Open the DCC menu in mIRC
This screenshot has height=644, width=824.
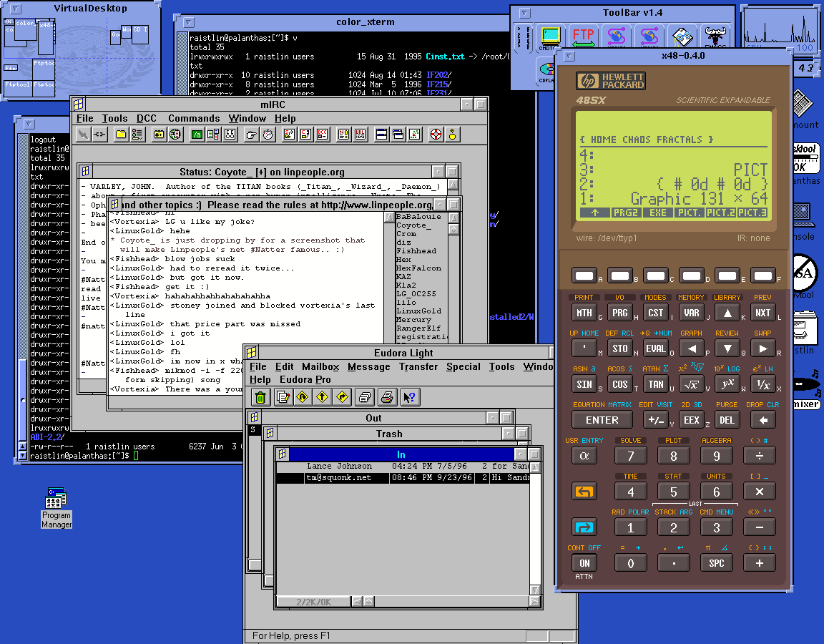(x=147, y=118)
